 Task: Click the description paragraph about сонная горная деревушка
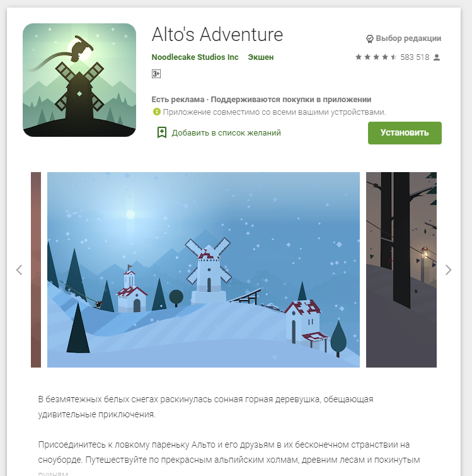coord(205,407)
